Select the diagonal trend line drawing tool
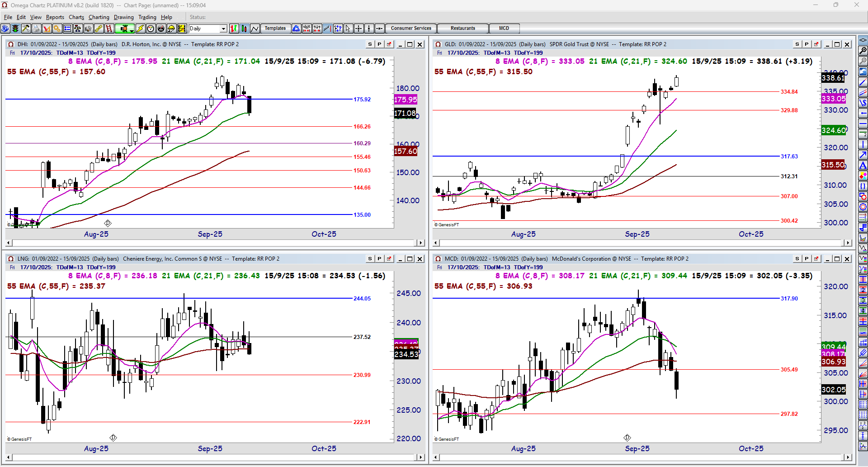 click(863, 82)
